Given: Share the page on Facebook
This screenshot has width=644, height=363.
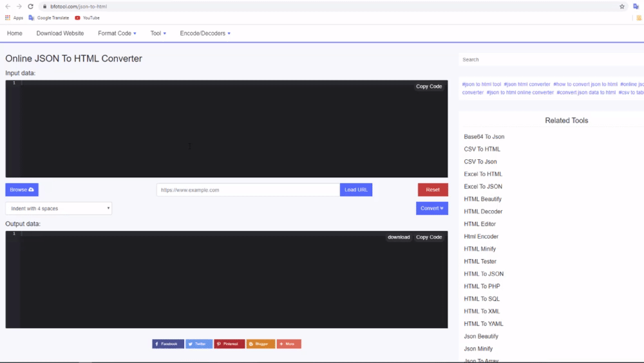Looking at the screenshot, I should [168, 344].
